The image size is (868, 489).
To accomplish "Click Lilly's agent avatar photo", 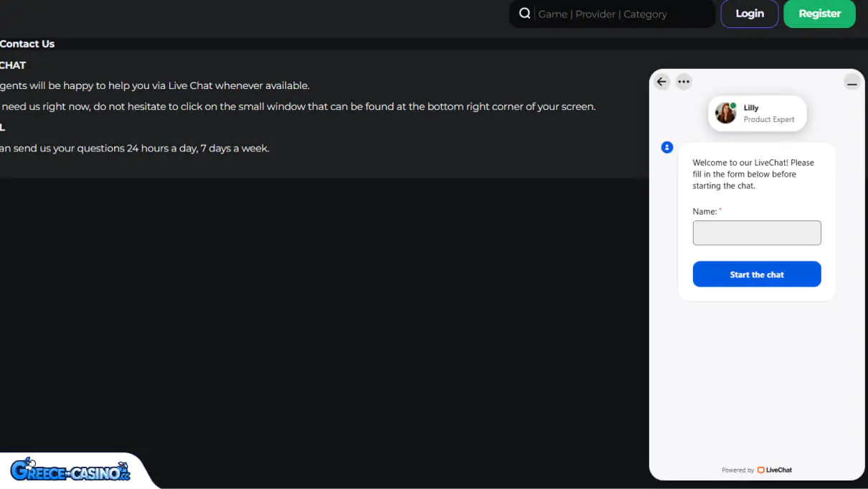I will click(725, 113).
